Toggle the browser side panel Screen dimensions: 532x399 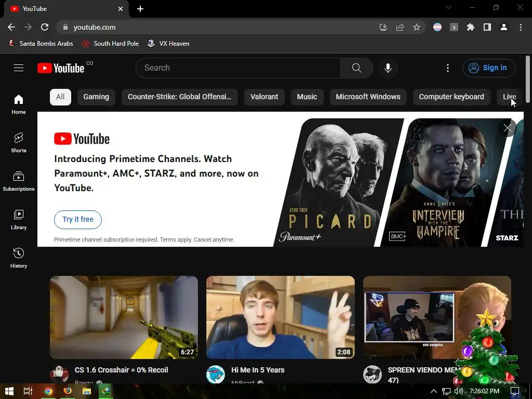pyautogui.click(x=487, y=27)
